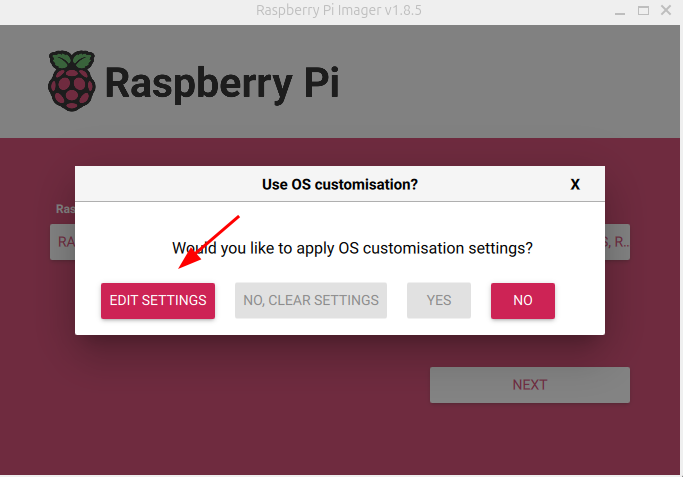Screen dimensions: 683x477
Task: Click the EDIT SETTINGS button
Action: (x=158, y=301)
